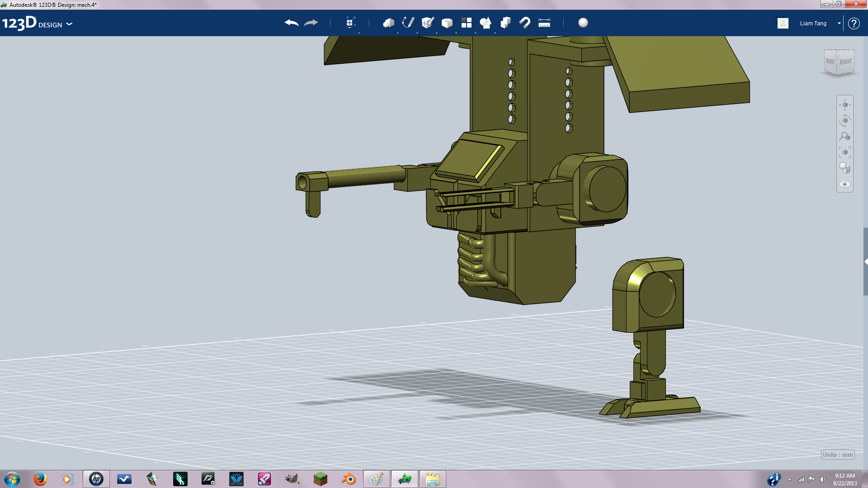Screen dimensions: 868x488
Task: Select the Pan navigation tool
Action: coord(845,105)
